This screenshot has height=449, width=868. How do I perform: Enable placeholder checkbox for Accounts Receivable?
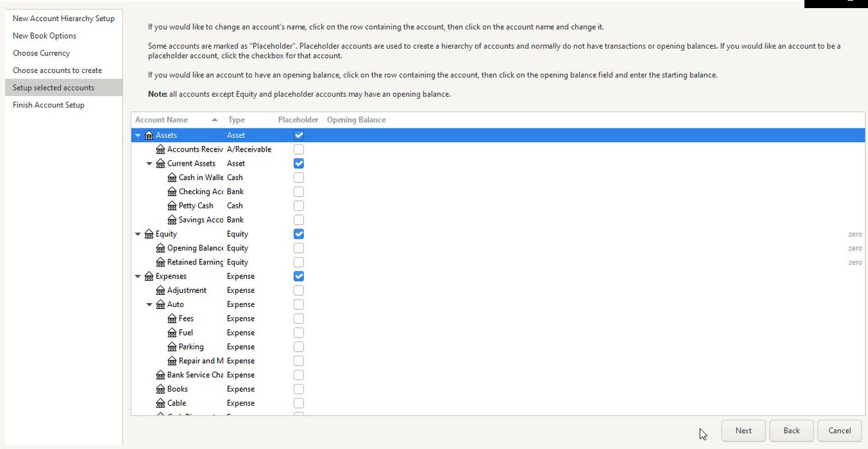point(298,149)
